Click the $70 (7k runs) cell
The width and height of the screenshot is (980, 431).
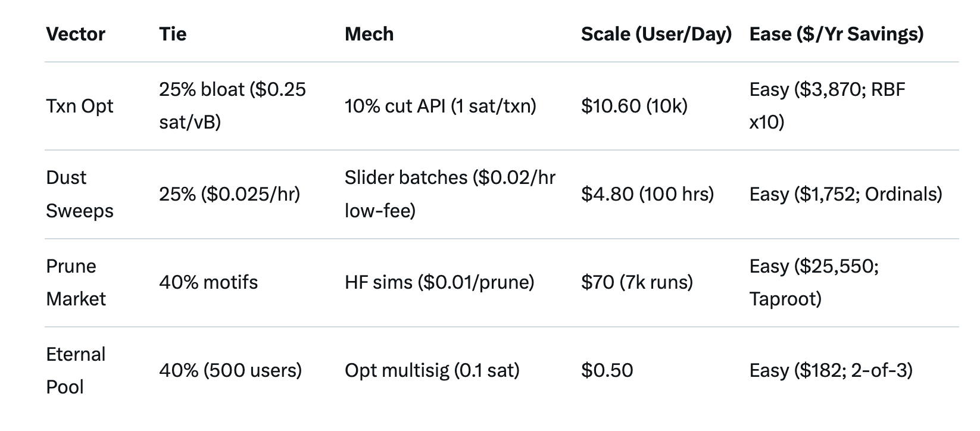[637, 282]
